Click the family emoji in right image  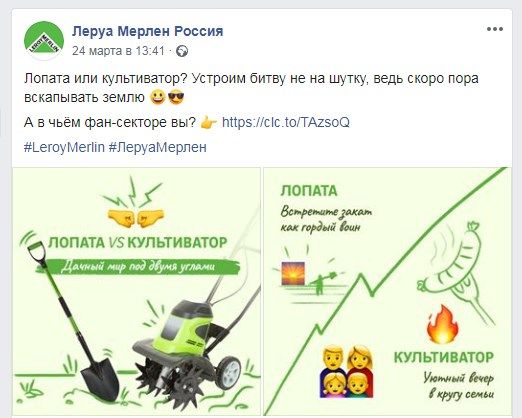pyautogui.click(x=347, y=372)
